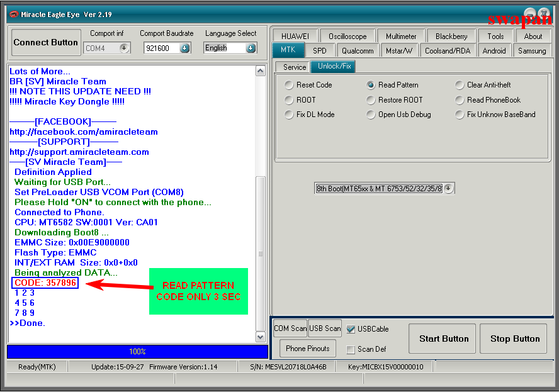Image resolution: width=559 pixels, height=392 pixels.
Task: Click the CODE: 357896 result line
Action: pos(45,283)
